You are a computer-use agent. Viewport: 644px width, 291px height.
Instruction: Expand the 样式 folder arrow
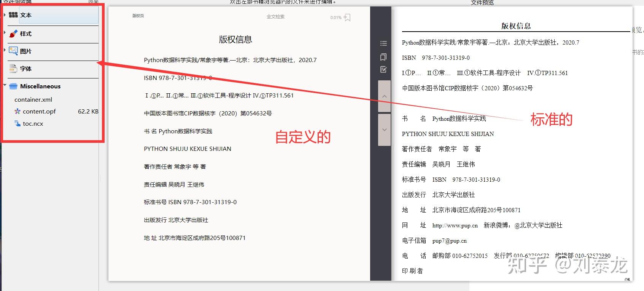click(x=5, y=33)
